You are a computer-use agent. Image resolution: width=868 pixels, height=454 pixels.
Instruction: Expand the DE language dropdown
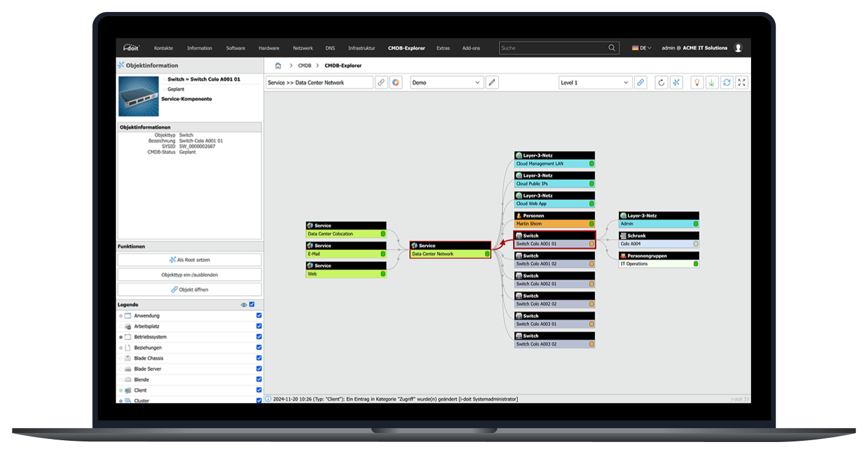click(x=641, y=48)
